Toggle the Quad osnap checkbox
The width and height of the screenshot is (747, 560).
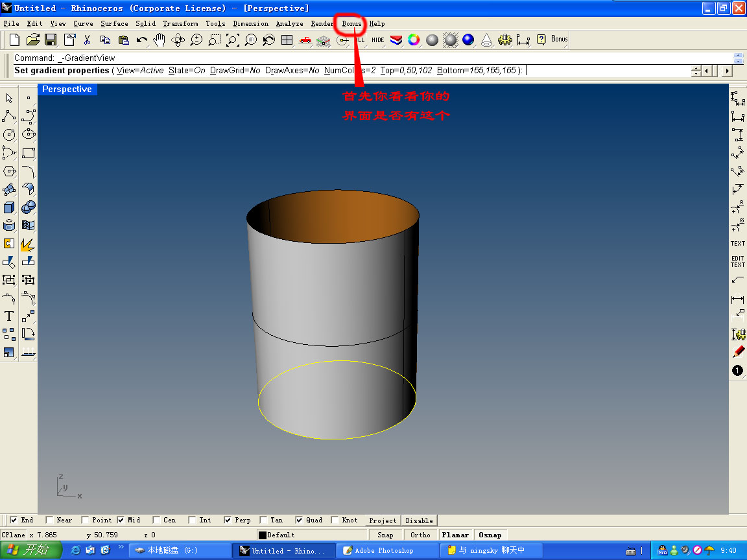tap(299, 520)
